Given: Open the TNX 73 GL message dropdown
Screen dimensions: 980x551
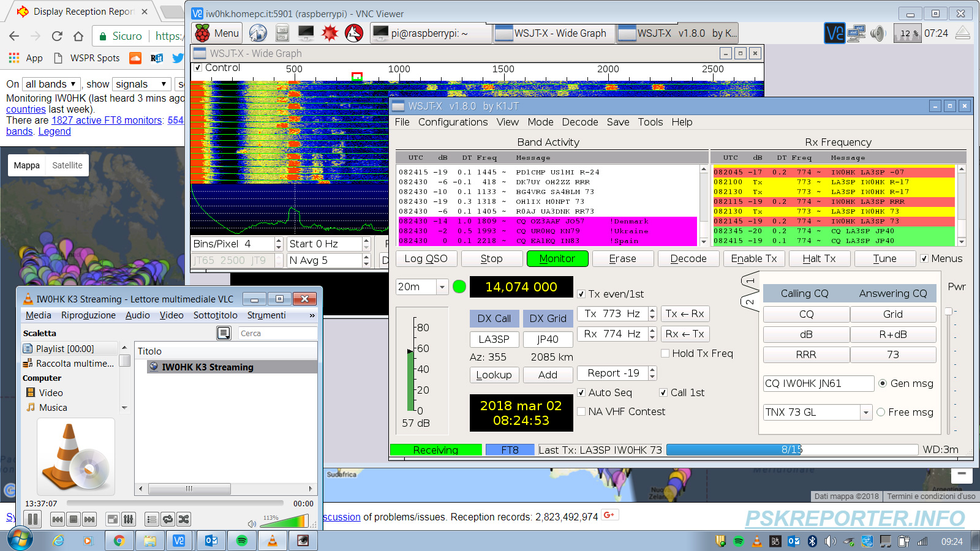Looking at the screenshot, I should point(866,413).
